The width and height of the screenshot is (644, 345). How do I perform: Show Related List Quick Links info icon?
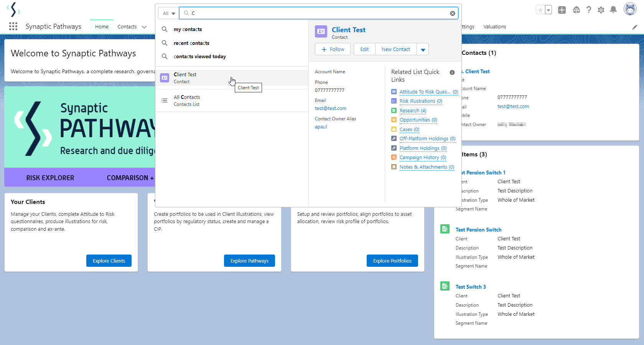(x=452, y=72)
